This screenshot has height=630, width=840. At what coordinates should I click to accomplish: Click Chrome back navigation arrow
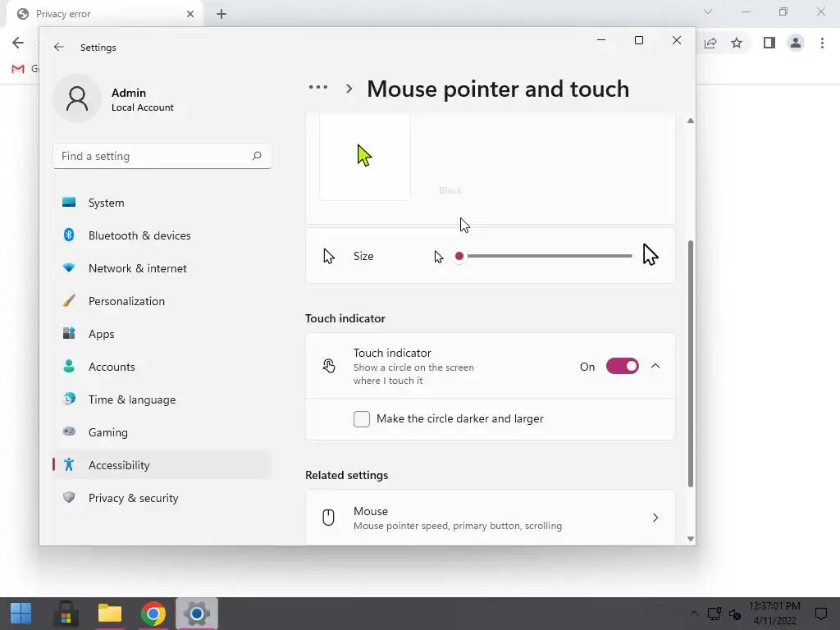point(18,43)
